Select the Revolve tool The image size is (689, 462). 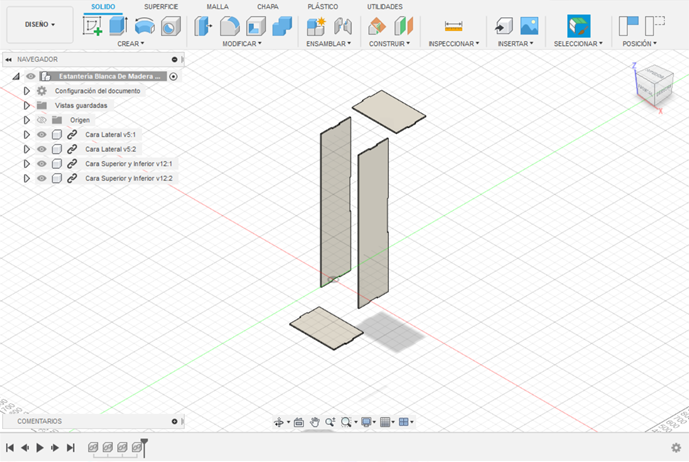[145, 26]
